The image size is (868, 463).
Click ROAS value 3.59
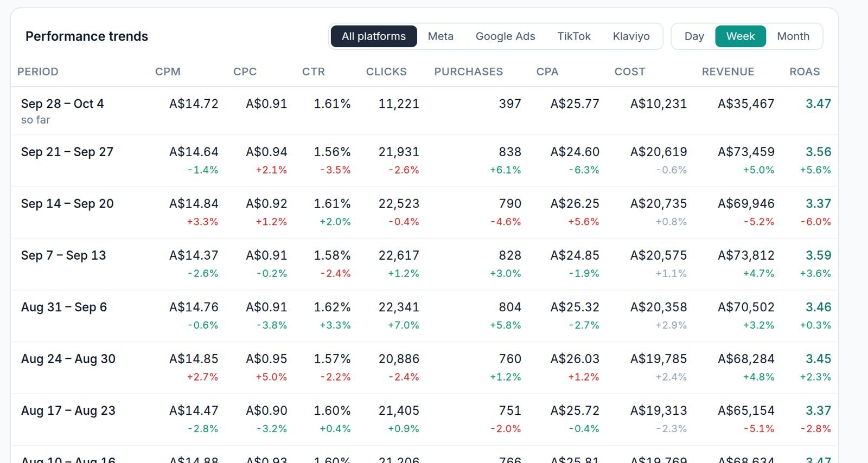tap(818, 255)
